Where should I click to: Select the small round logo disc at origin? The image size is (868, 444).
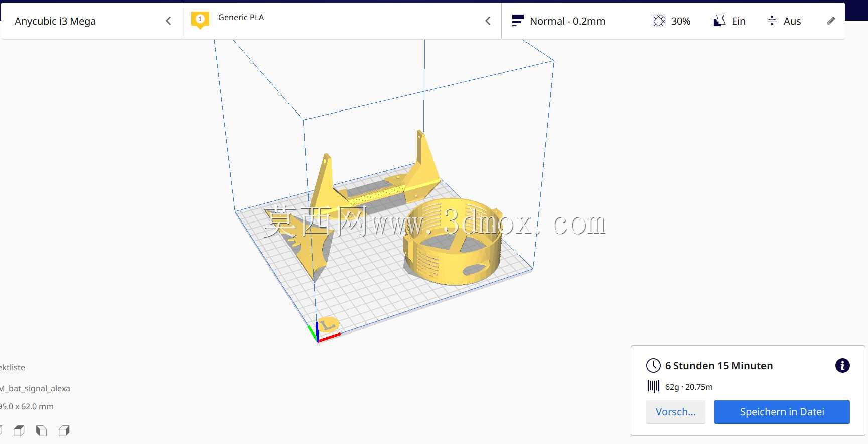pos(329,325)
